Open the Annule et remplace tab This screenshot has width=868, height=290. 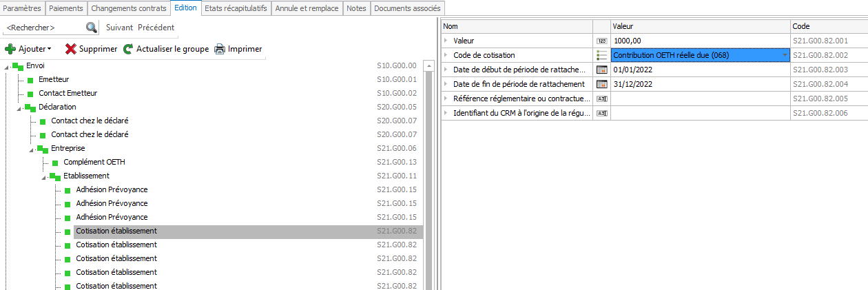(x=307, y=8)
